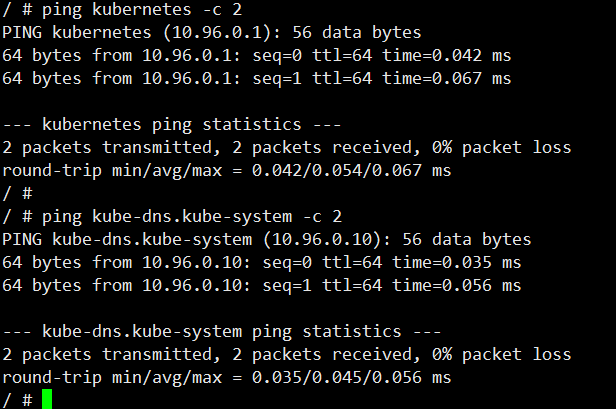Click the 'kube-dns.kube-system ping statistics' header
This screenshot has height=409, width=616.
coord(222,332)
